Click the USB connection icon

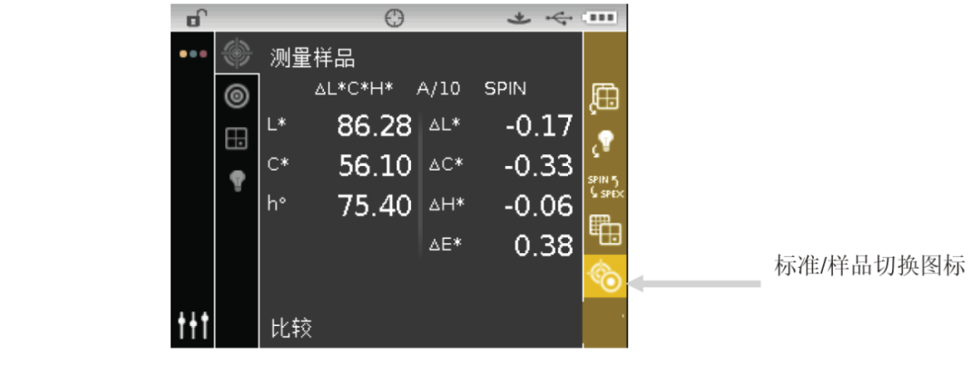558,19
